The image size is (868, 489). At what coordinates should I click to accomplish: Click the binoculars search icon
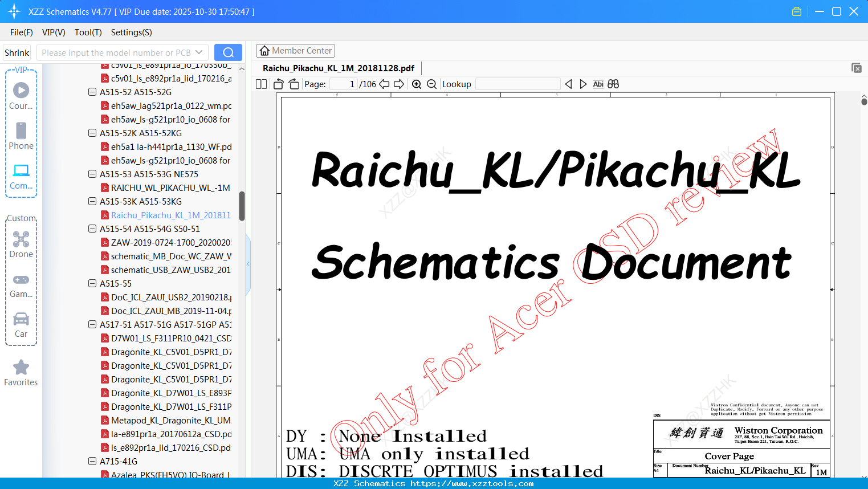613,84
